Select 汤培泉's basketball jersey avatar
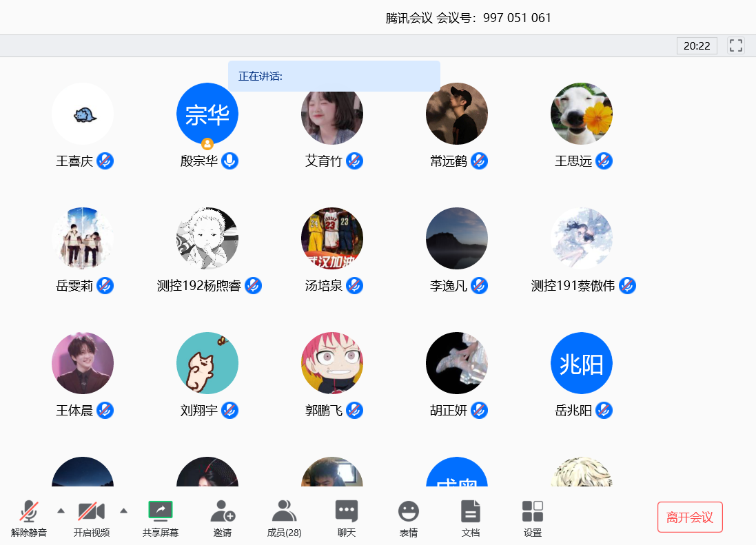Image resolution: width=756 pixels, height=545 pixels. tap(332, 238)
